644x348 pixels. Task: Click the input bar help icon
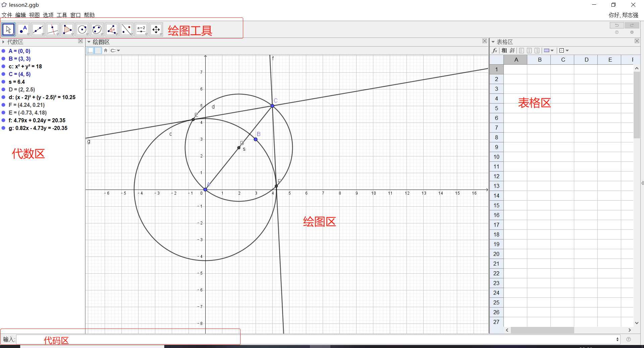tap(629, 339)
